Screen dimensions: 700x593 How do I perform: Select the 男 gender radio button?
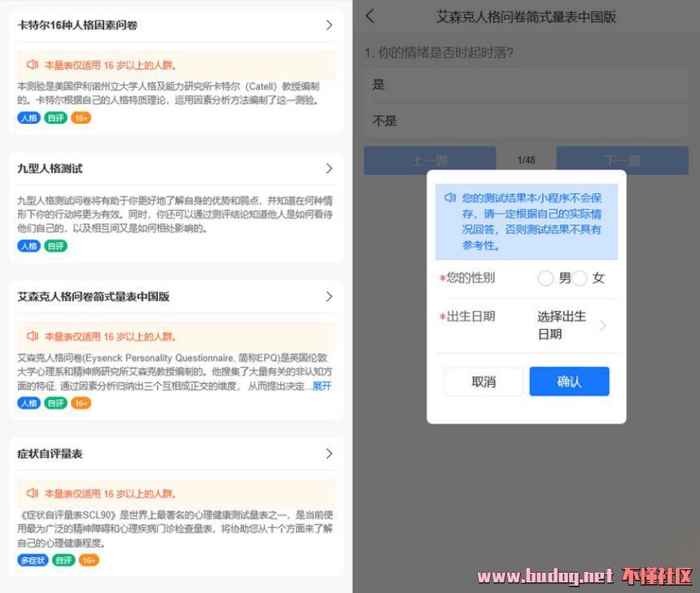545,279
